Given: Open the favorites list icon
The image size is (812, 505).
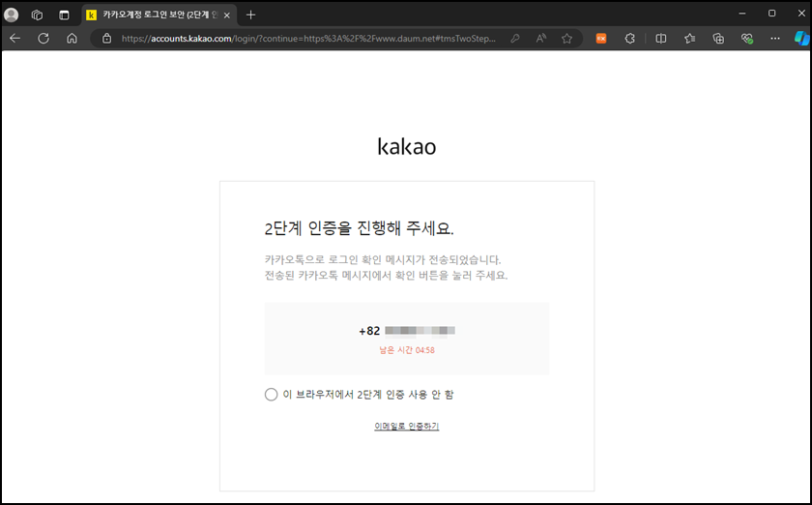Looking at the screenshot, I should click(x=689, y=39).
